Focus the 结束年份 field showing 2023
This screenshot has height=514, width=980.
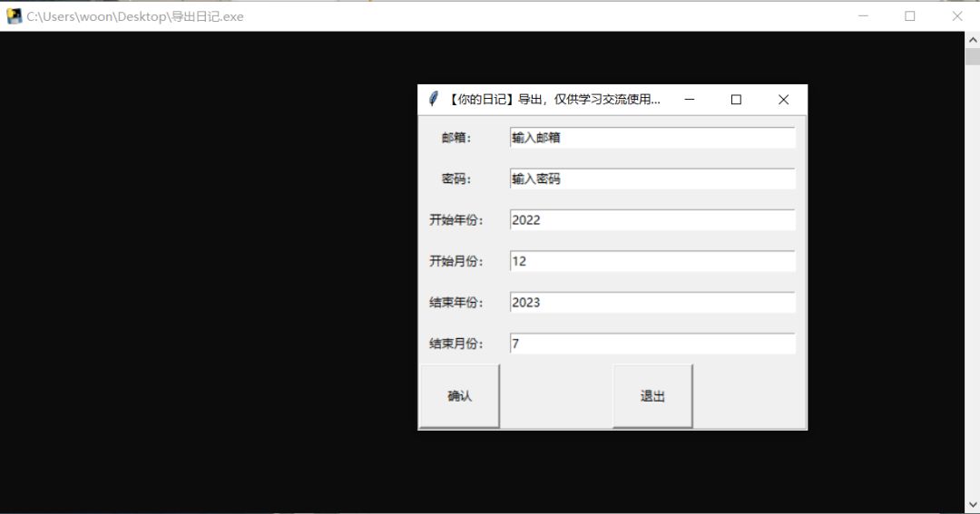tap(652, 302)
